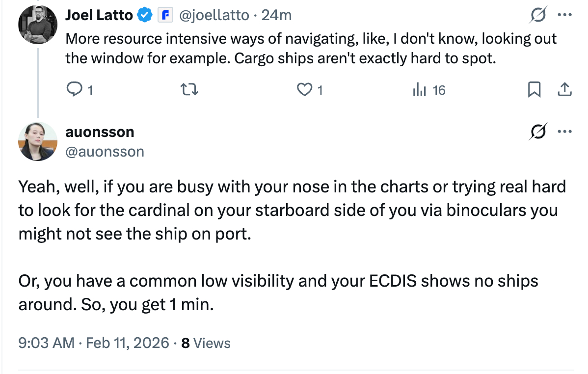
Task: Open the 9:03 AM Feb 11, 2026 timestamp
Action: coord(93,343)
